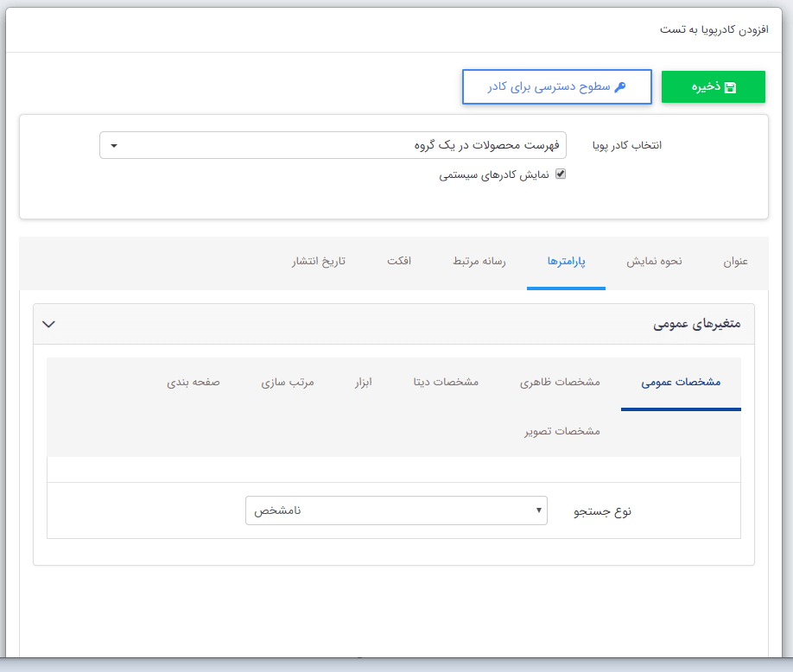Switch to the مشخصات ظاهری sub-tab
This screenshot has height=672, width=793.
pos(561,383)
